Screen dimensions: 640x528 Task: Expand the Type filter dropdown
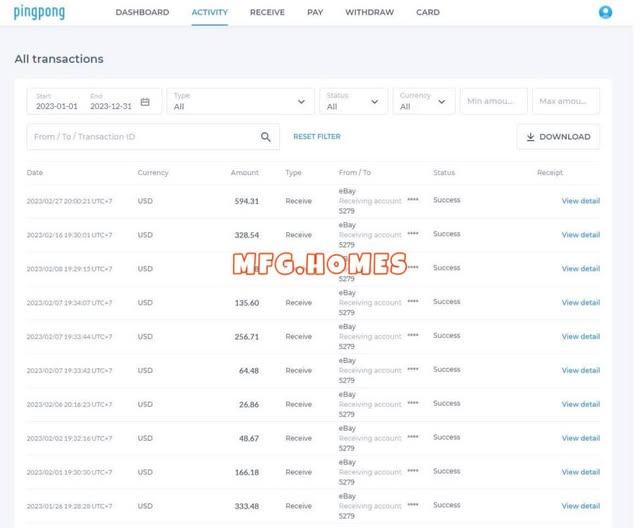pyautogui.click(x=241, y=101)
